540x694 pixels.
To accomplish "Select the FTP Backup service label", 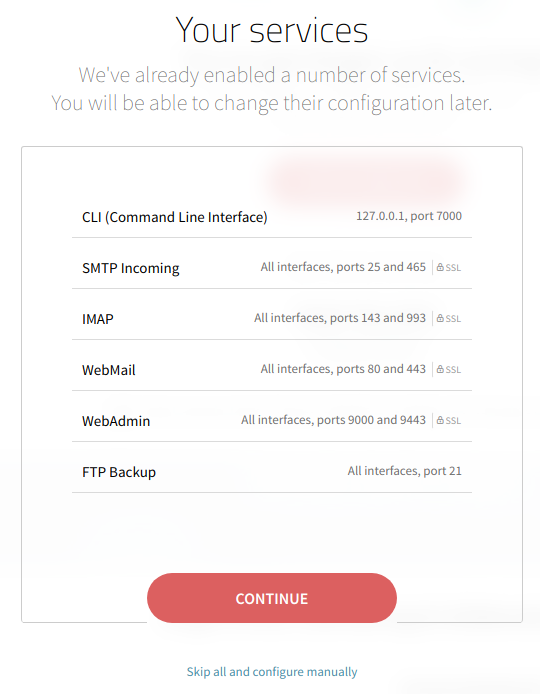I will point(119,472).
